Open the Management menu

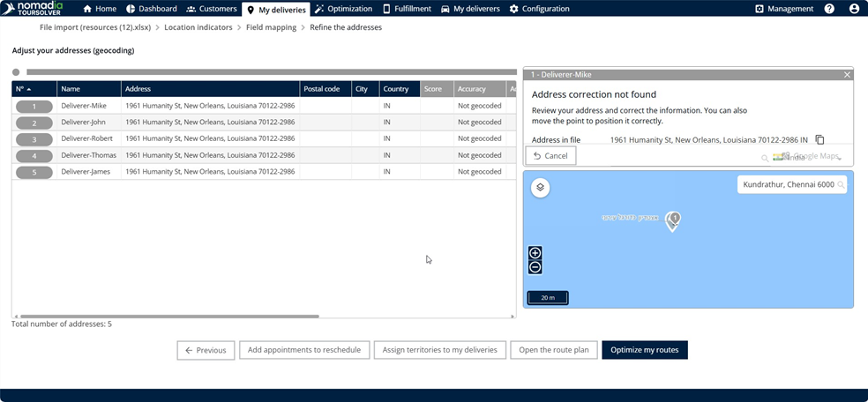click(783, 9)
